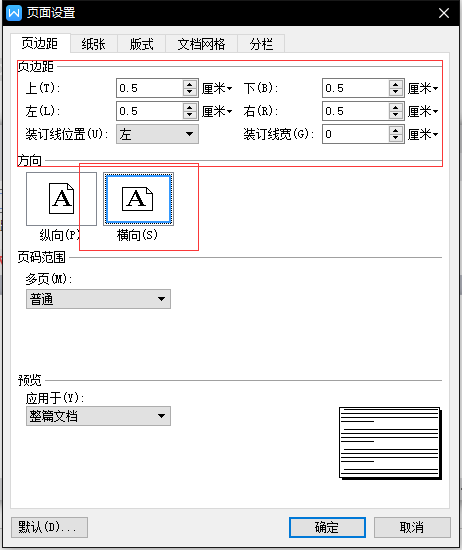Click the WPS logo in title bar
Viewport: 462px width, 550px height.
click(14, 13)
